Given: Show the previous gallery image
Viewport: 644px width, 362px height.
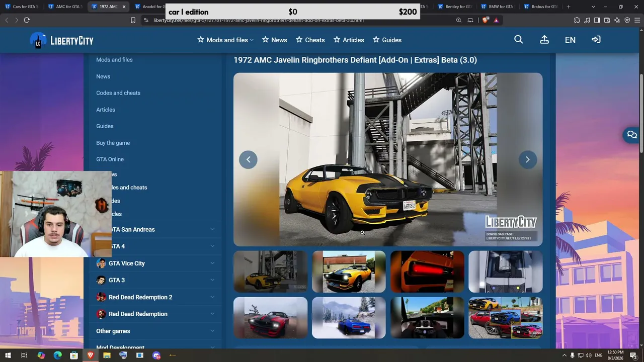Looking at the screenshot, I should tap(248, 160).
